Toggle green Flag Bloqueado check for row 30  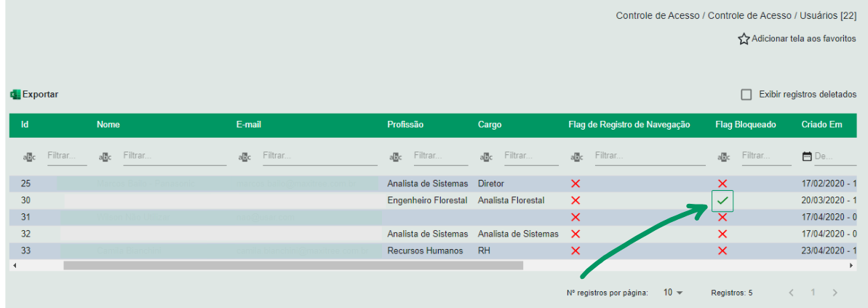[x=722, y=200]
